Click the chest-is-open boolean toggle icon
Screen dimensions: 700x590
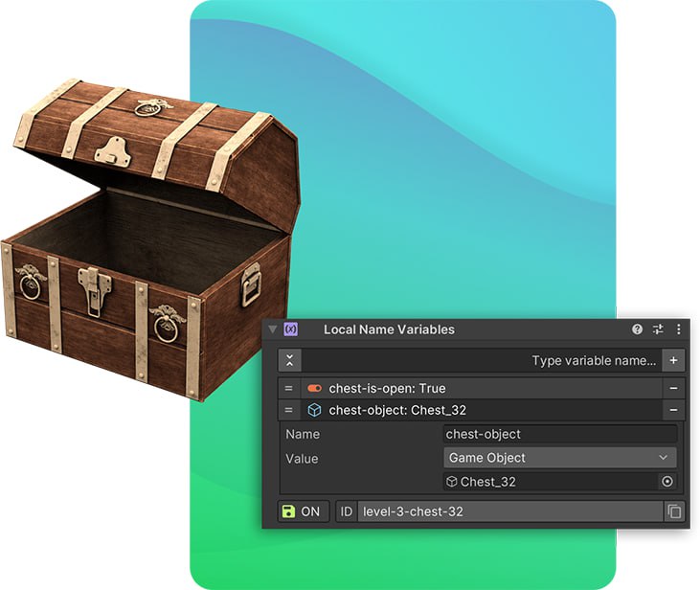314,388
